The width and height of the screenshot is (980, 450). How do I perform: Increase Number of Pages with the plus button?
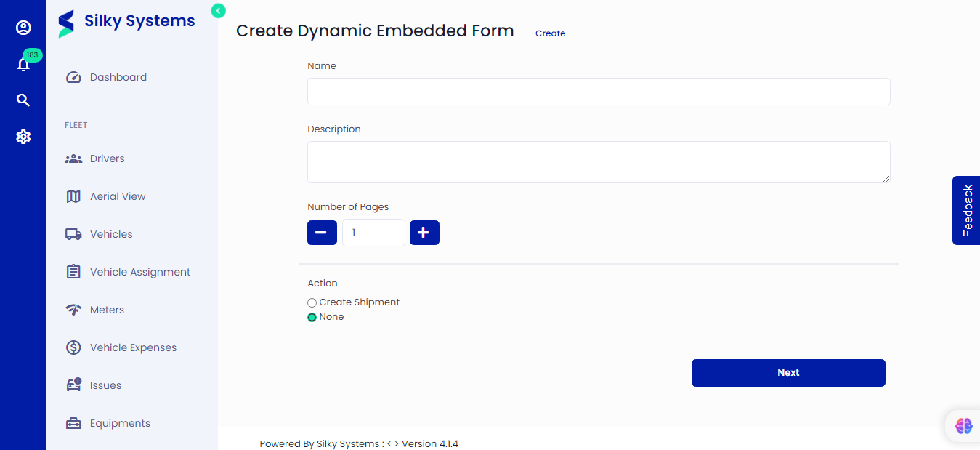424,232
